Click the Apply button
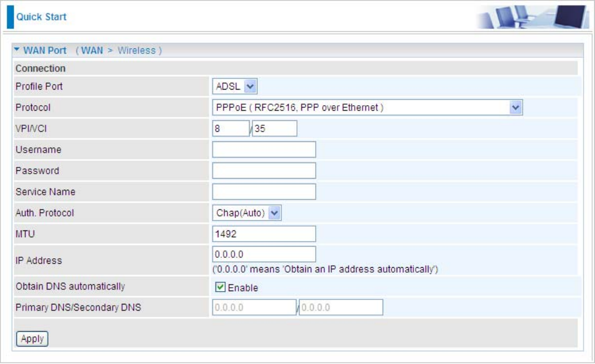The height and width of the screenshot is (364, 595). click(x=32, y=338)
